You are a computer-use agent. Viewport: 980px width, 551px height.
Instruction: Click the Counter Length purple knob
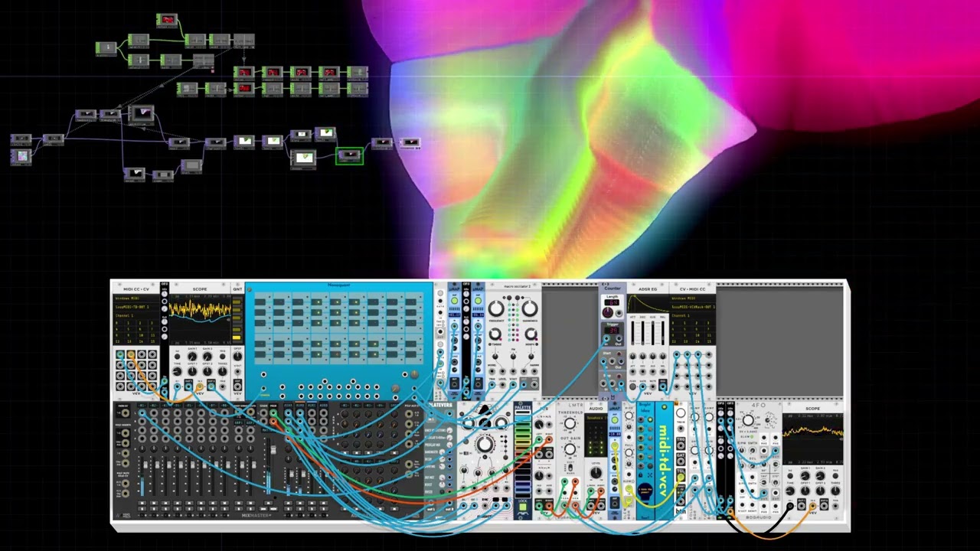(607, 312)
